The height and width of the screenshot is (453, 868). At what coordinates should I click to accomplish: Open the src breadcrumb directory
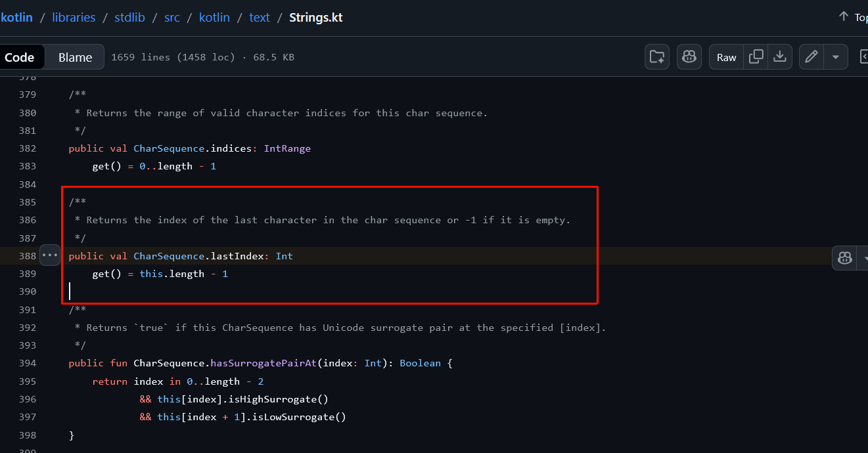pos(171,18)
